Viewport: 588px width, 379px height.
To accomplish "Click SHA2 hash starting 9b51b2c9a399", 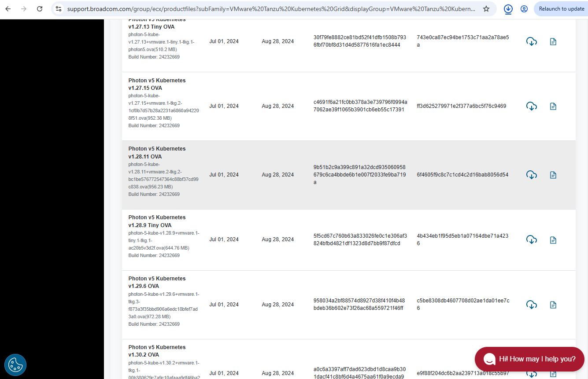I will [x=359, y=175].
